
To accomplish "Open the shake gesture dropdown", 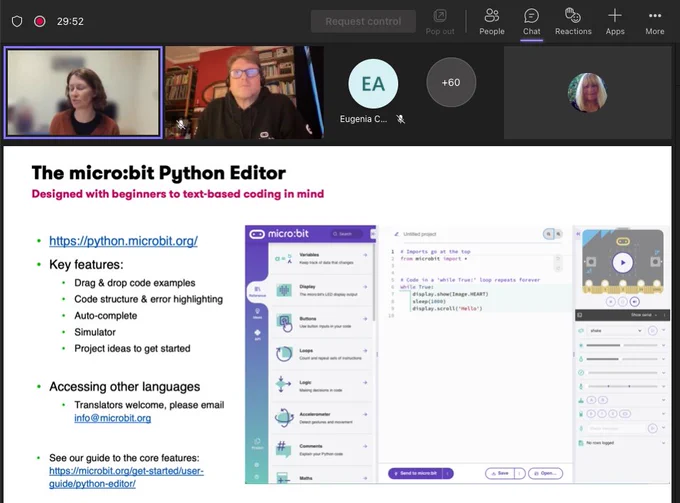I will click(x=615, y=330).
